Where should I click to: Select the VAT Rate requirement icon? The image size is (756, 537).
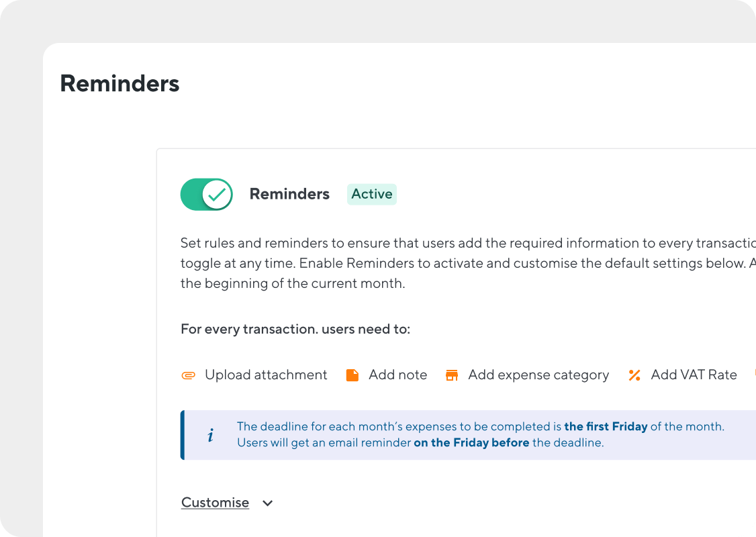click(x=634, y=375)
